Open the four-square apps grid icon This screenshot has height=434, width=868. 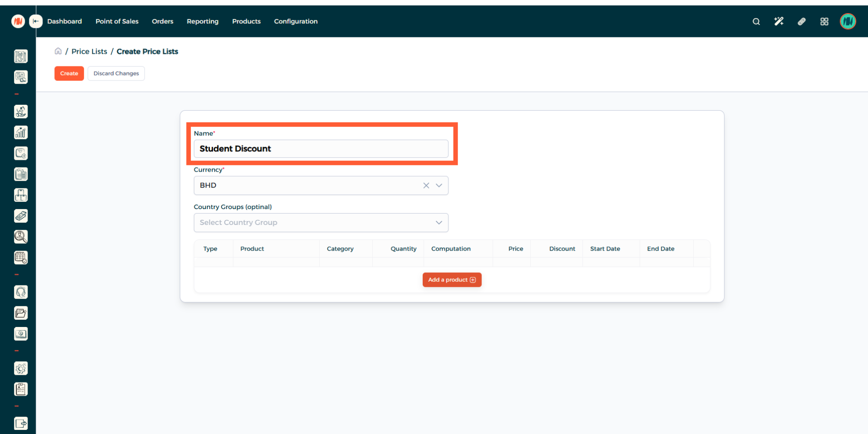click(x=824, y=21)
